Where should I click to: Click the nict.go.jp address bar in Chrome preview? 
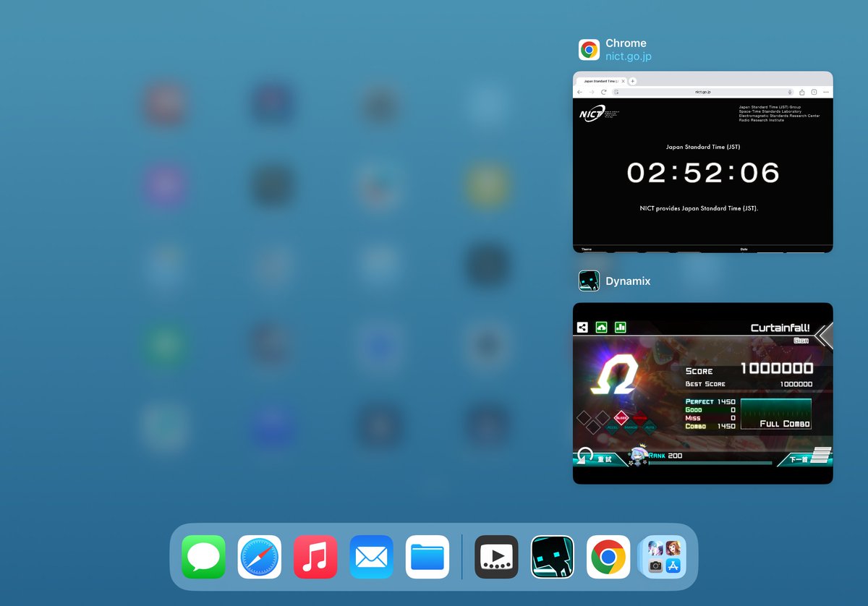coord(703,92)
